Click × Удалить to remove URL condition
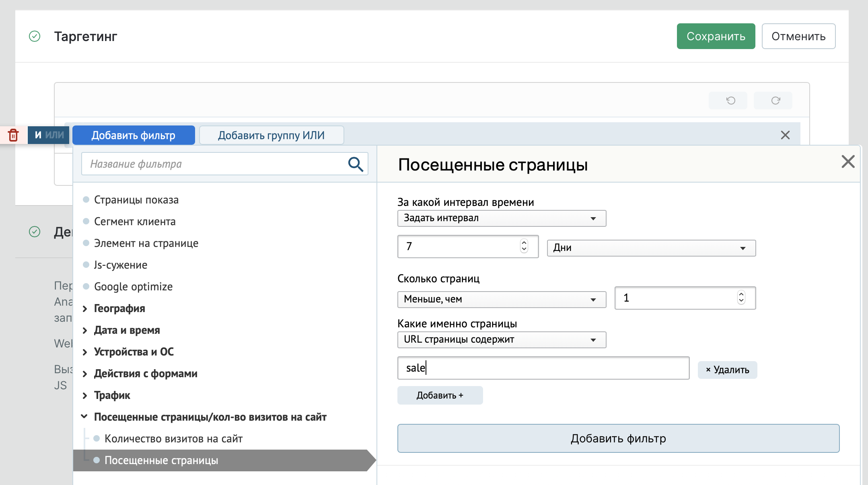868x485 pixels. (728, 370)
